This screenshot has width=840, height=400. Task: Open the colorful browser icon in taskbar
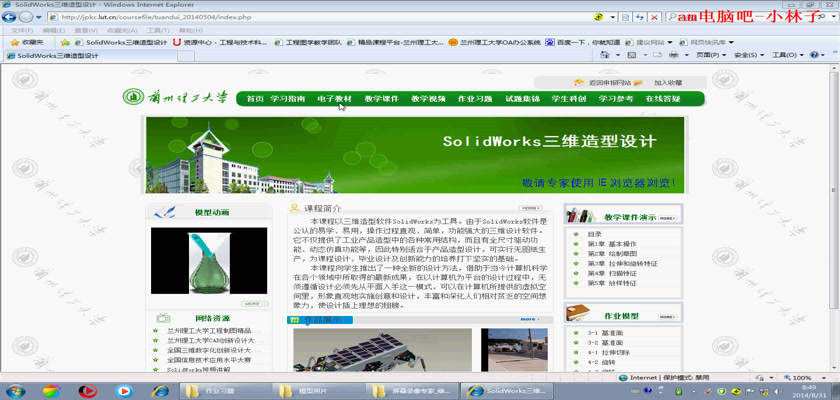51,391
